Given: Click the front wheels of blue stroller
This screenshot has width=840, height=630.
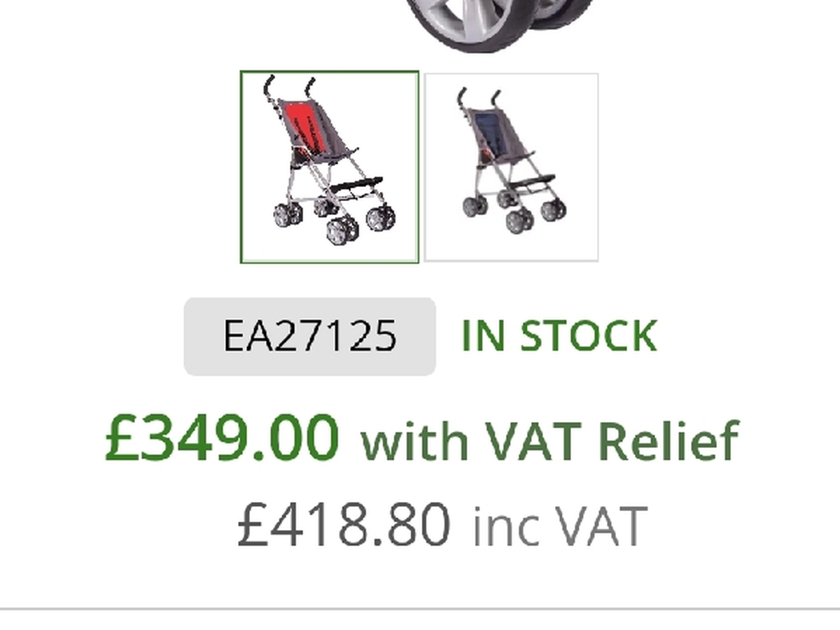Looking at the screenshot, I should pyautogui.click(x=535, y=216).
